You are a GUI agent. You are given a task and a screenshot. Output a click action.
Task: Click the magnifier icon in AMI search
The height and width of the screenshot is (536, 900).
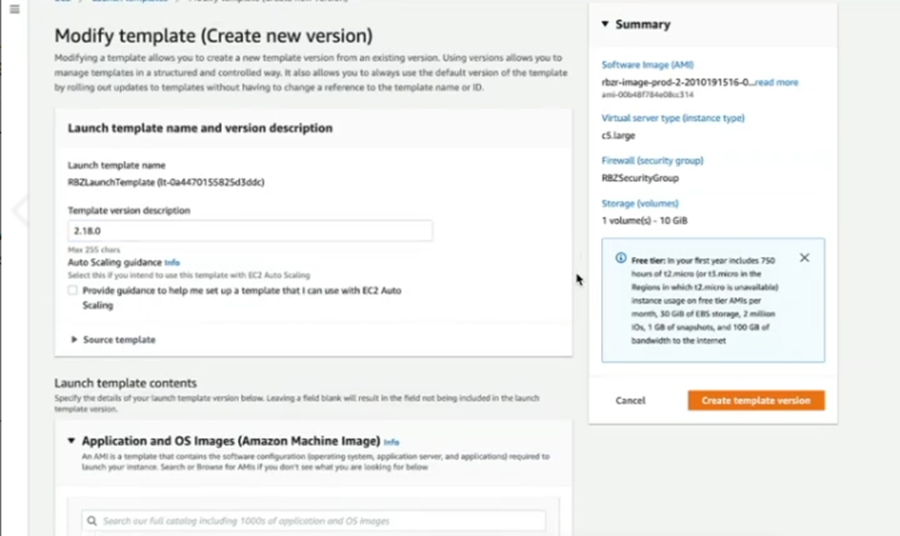pyautogui.click(x=92, y=521)
